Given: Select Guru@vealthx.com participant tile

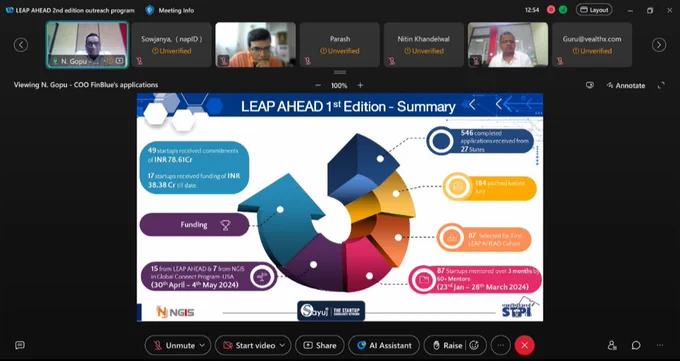Looking at the screenshot, I should (592, 45).
